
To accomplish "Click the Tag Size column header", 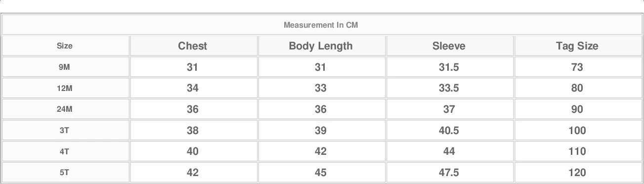I will 577,46.
